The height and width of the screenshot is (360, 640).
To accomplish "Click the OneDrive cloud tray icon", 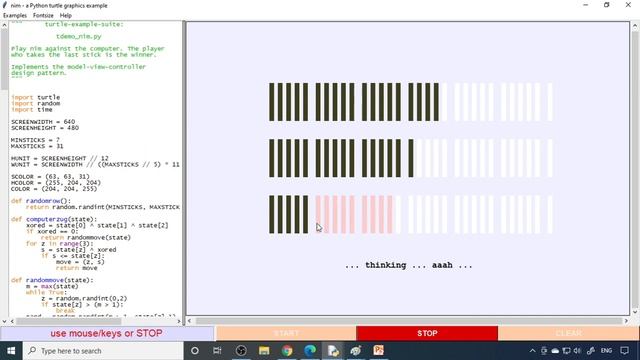I will point(555,351).
